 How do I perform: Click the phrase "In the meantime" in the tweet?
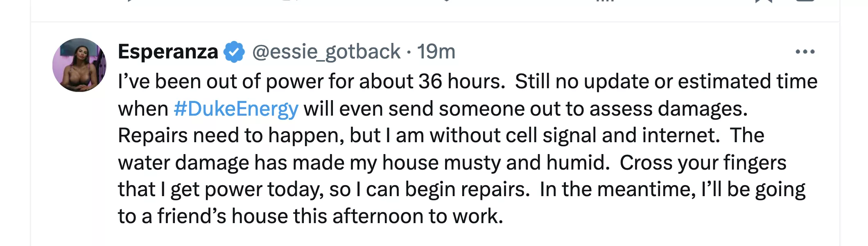[x=617, y=190]
